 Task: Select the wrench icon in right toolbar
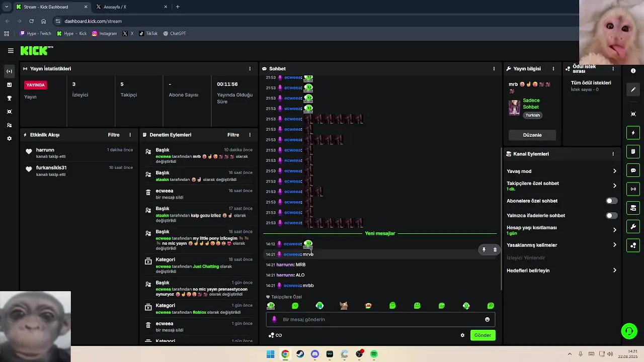pos(633,227)
